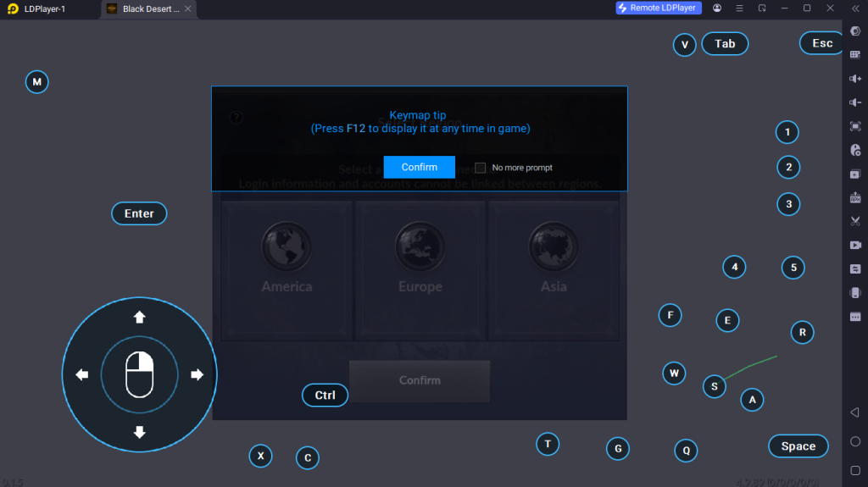Click the volume up icon in sidebar
The width and height of the screenshot is (868, 487).
coord(855,79)
